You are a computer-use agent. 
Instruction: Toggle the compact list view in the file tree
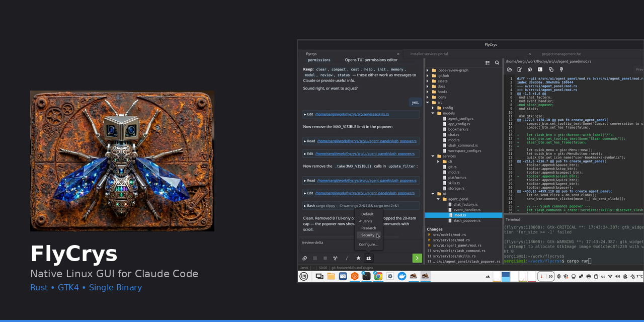tap(488, 63)
